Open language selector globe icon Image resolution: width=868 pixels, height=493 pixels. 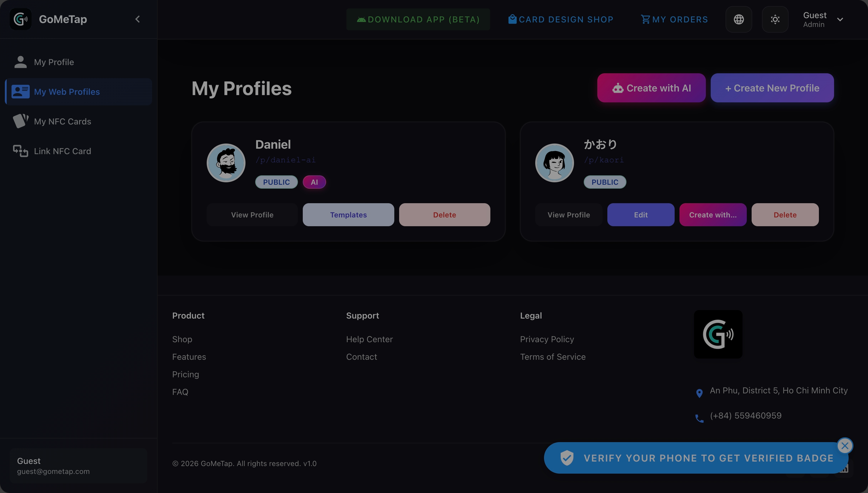[739, 19]
